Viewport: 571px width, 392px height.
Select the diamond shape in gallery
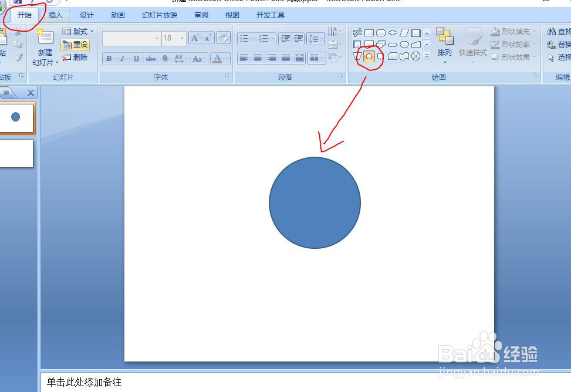click(392, 33)
